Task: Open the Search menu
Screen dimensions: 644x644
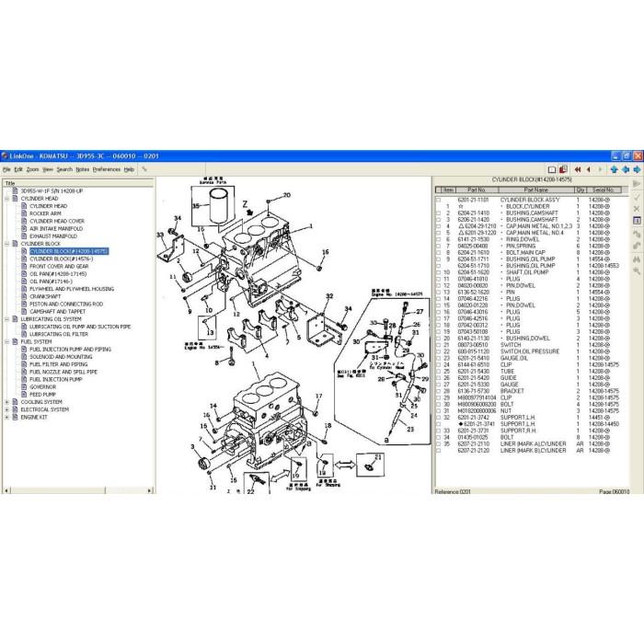Action: coord(64,169)
